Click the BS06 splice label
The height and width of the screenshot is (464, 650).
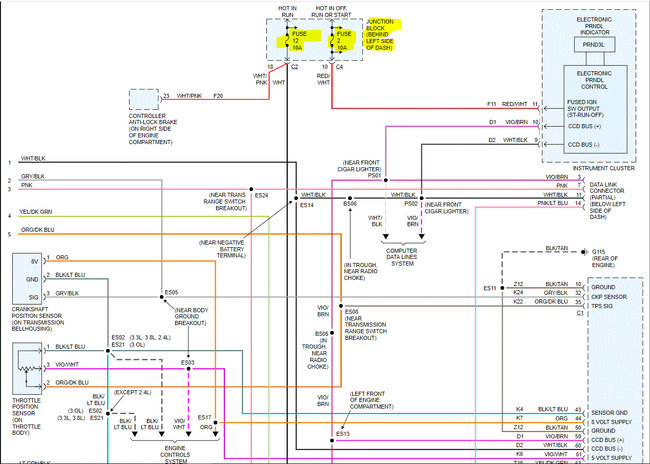(x=350, y=204)
